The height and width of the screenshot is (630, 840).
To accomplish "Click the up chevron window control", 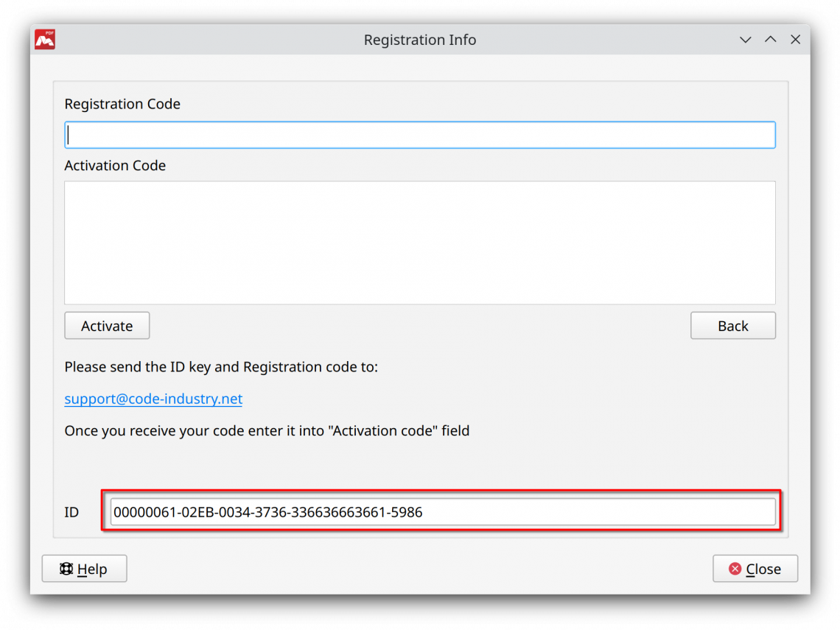I will (x=770, y=39).
